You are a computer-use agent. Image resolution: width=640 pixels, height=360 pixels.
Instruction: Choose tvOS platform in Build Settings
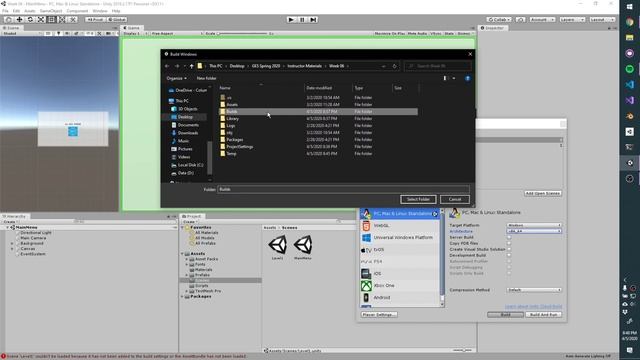(x=400, y=249)
